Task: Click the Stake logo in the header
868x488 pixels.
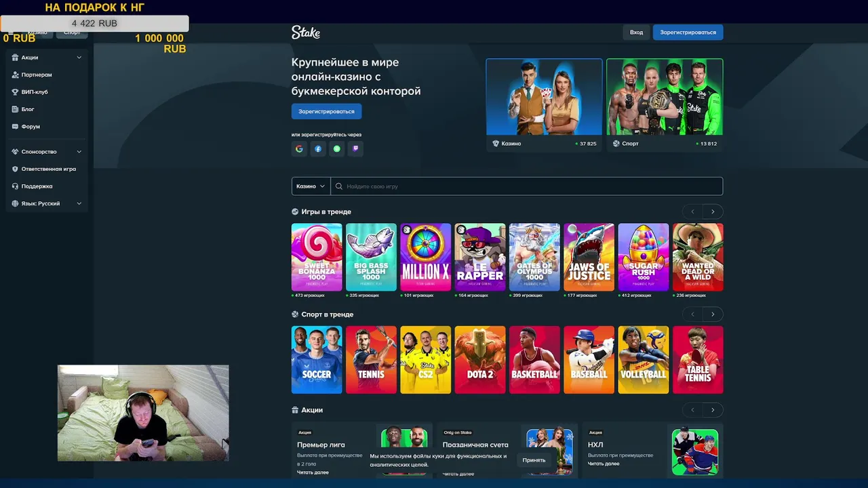Action: point(305,32)
